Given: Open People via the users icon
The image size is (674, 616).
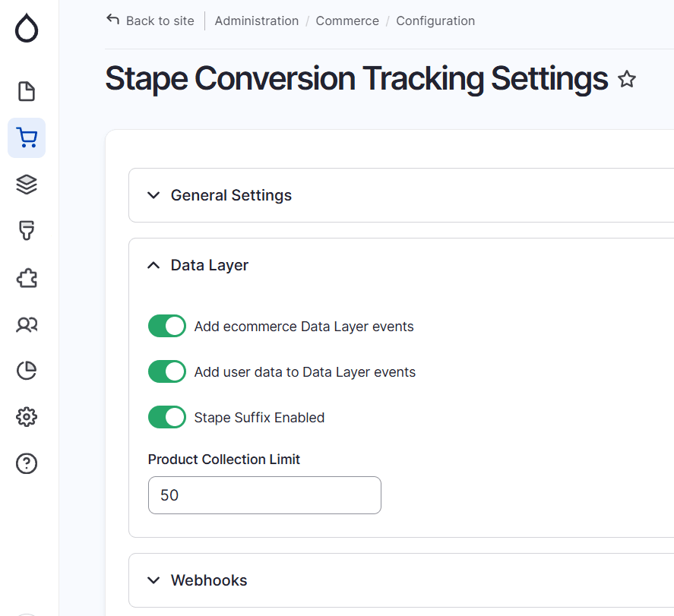Looking at the screenshot, I should coord(27,324).
